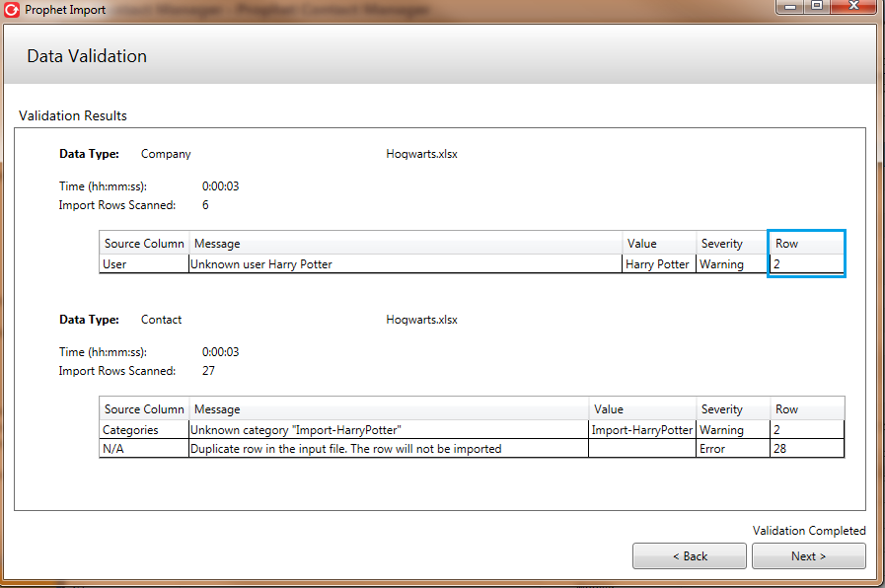Maximize the Prophet Import window
Image resolution: width=885 pixels, height=588 pixels.
pos(817,6)
